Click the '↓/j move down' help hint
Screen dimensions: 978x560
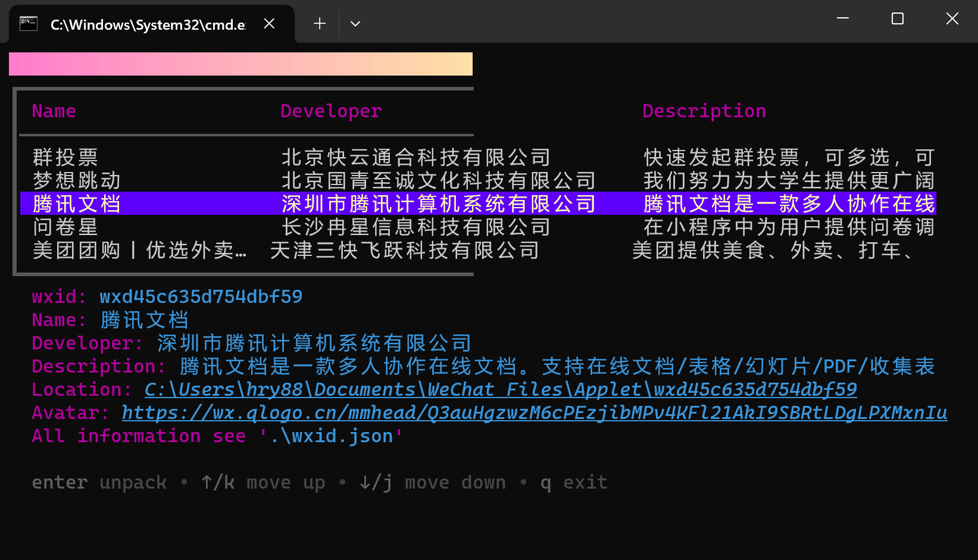(432, 483)
